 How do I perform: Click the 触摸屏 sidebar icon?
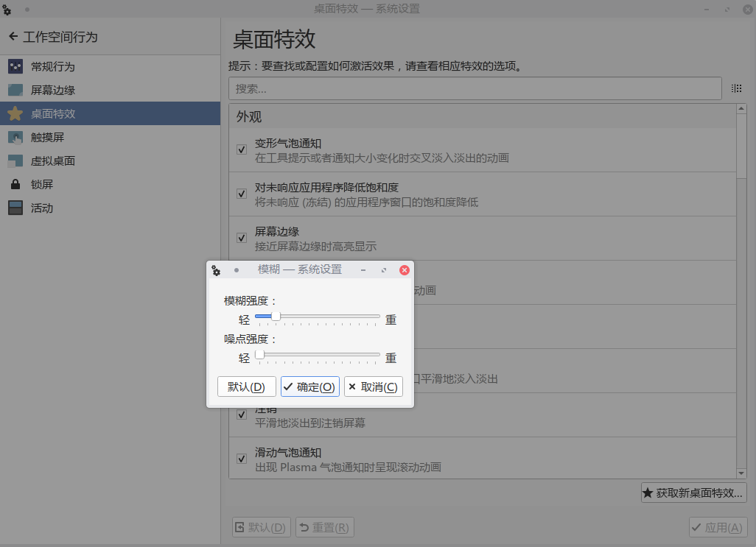click(15, 137)
